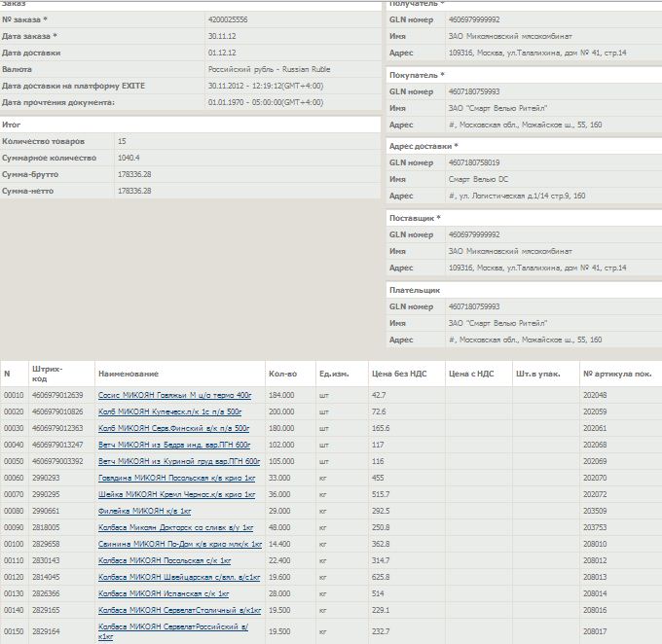Image resolution: width=662 pixels, height=644 pixels.
Task: Open the Колбаса МИКОЯН Посольская с/к 1кг link
Action: pos(165,560)
